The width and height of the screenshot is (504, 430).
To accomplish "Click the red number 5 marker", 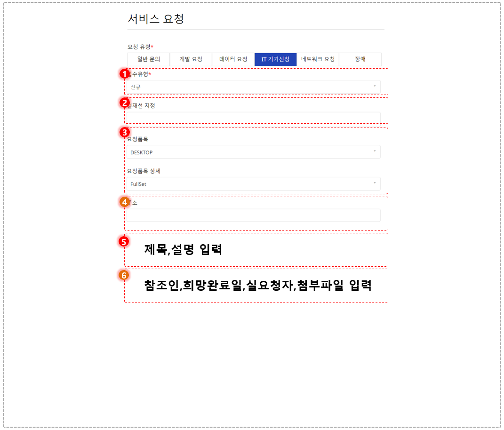I will 123,241.
